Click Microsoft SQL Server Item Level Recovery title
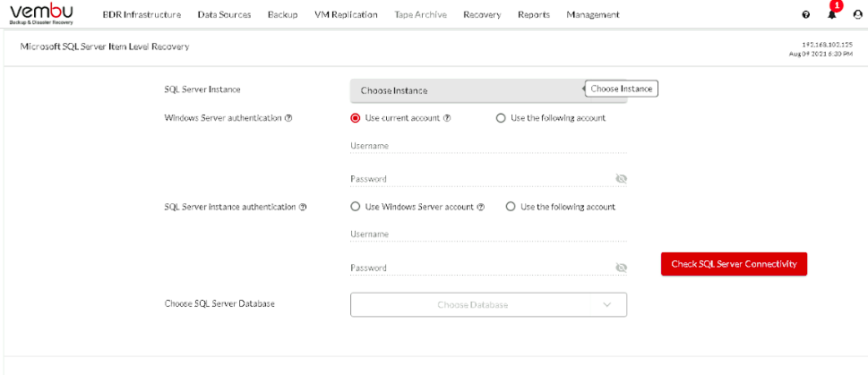The width and height of the screenshot is (868, 375). [x=105, y=47]
